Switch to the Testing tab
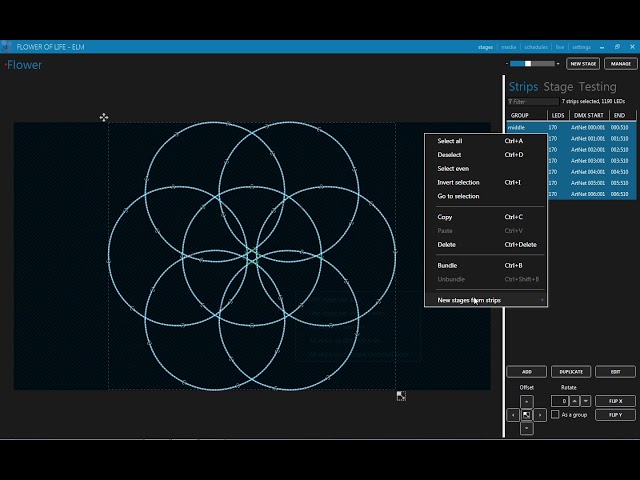 598,87
